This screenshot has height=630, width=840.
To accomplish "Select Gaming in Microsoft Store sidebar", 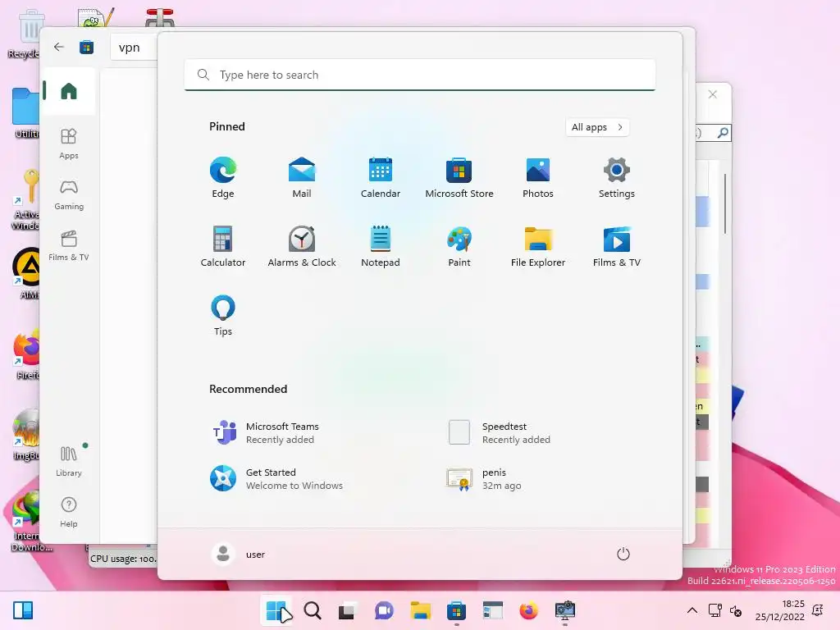I will pos(69,194).
